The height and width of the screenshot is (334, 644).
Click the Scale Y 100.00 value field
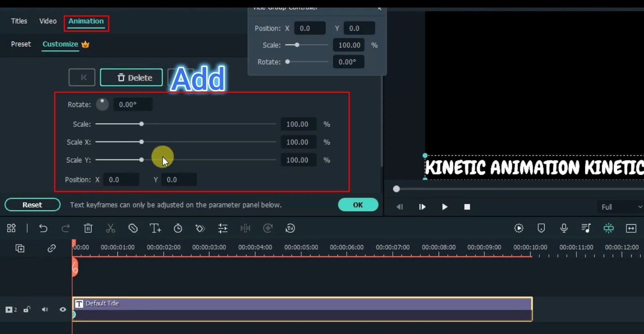[298, 160]
